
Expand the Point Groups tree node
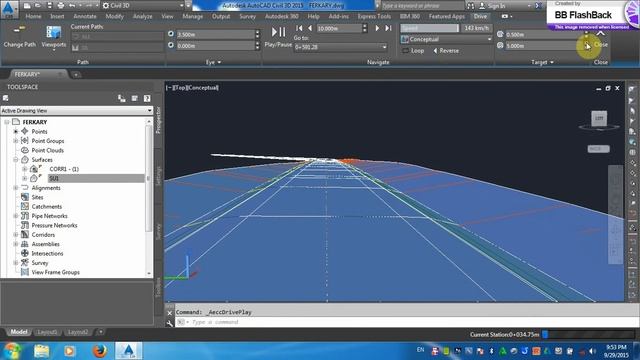pyautogui.click(x=16, y=141)
